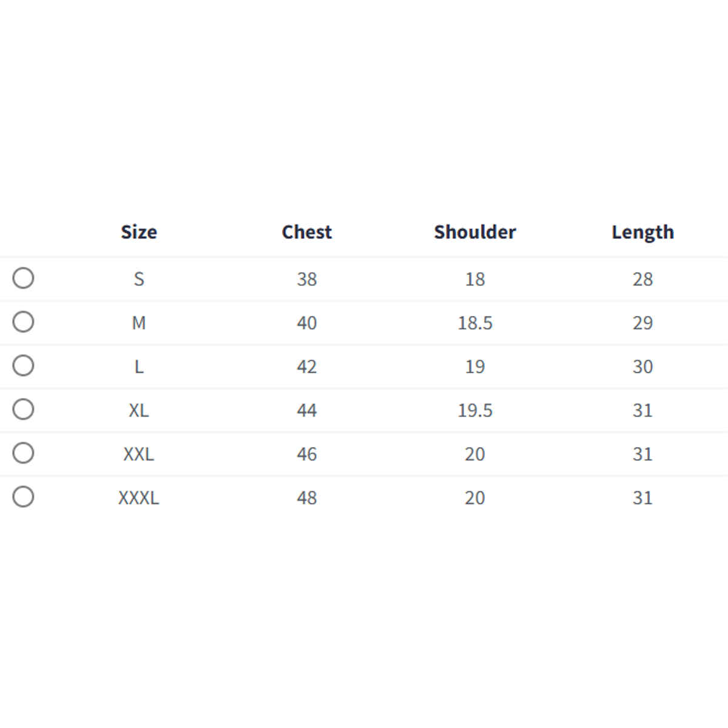Screen dimensions: 728x728
Task: Click length value 30
Action: (x=642, y=366)
